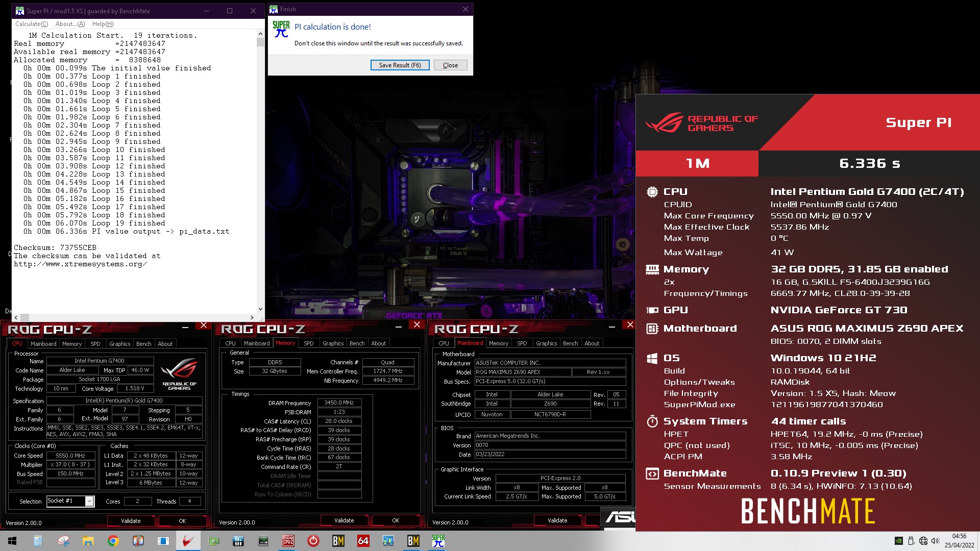Open the Snipping Tool taskbar icon

[63, 541]
